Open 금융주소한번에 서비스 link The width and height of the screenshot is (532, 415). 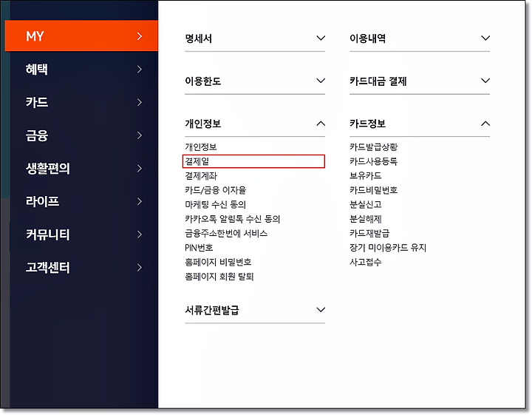[226, 233]
